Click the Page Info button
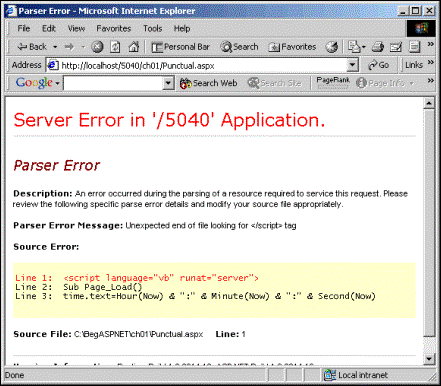The image size is (441, 386). coord(385,83)
